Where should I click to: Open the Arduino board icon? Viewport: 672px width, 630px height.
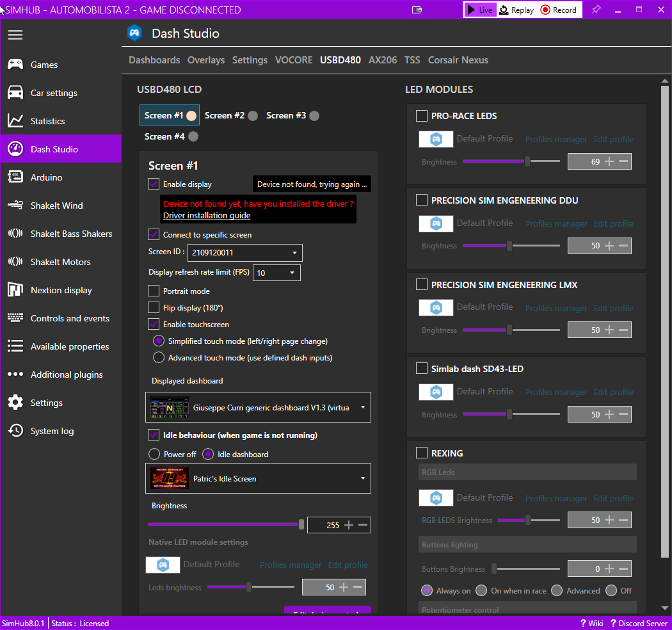click(15, 177)
